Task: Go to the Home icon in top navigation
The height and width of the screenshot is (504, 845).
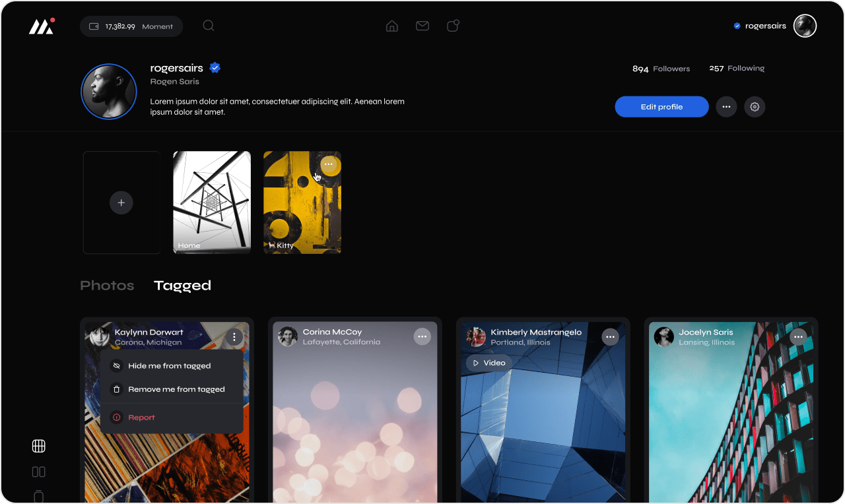Action: [392, 26]
